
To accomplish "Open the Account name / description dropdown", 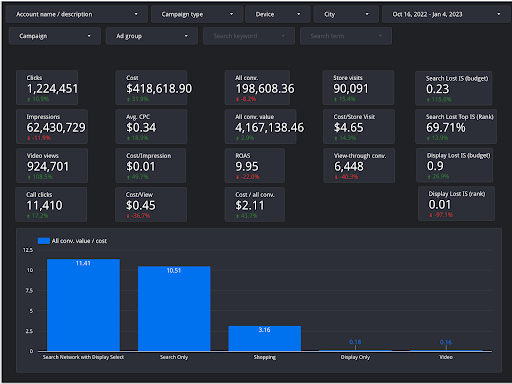I will (77, 14).
